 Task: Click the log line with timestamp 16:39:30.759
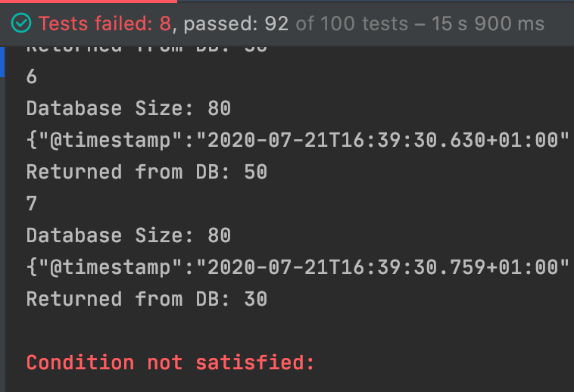(x=298, y=267)
